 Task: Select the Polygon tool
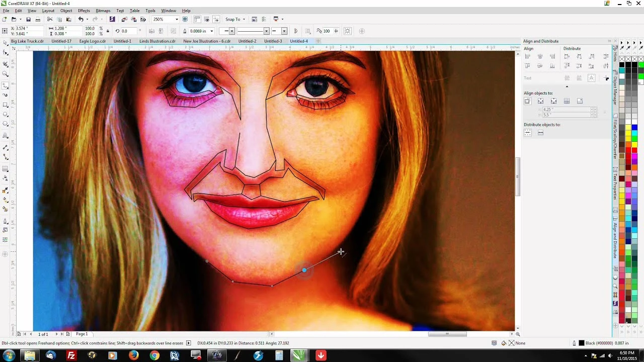[5, 124]
